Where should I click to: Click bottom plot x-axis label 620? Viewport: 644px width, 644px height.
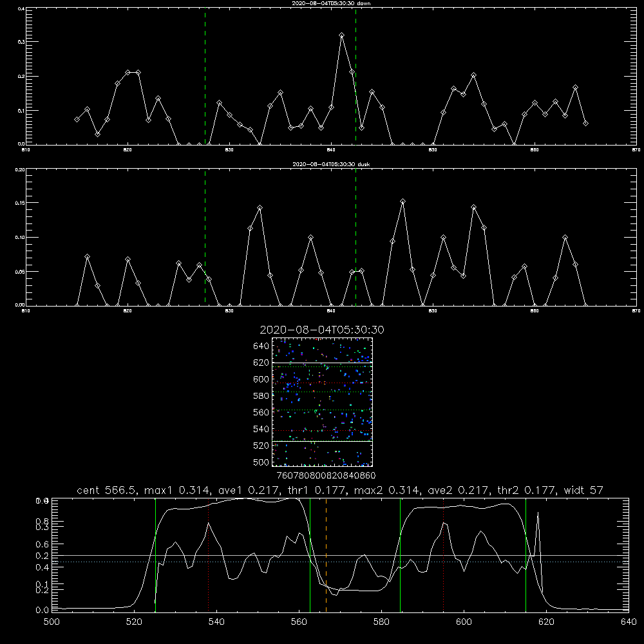click(546, 622)
